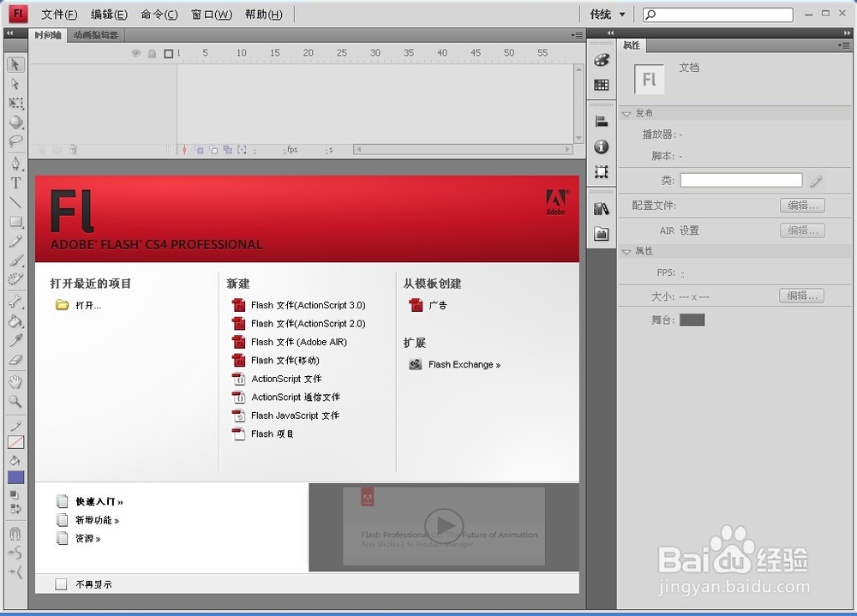Open the 命令(C) menu
This screenshot has height=616, width=857.
(x=159, y=15)
